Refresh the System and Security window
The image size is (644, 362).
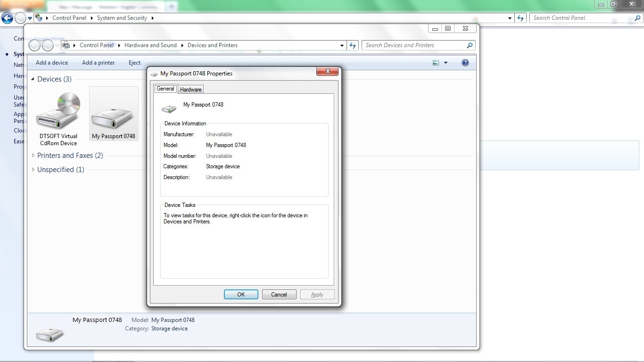(520, 18)
